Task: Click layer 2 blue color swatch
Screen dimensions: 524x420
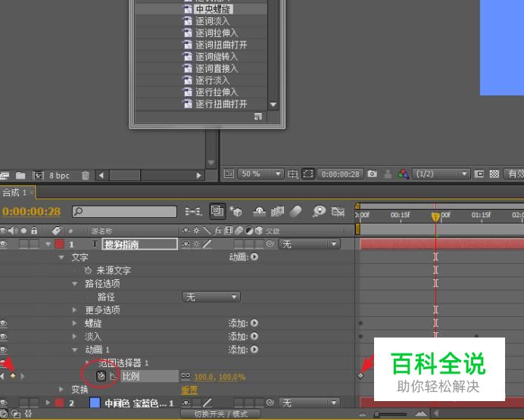Action: [95, 403]
